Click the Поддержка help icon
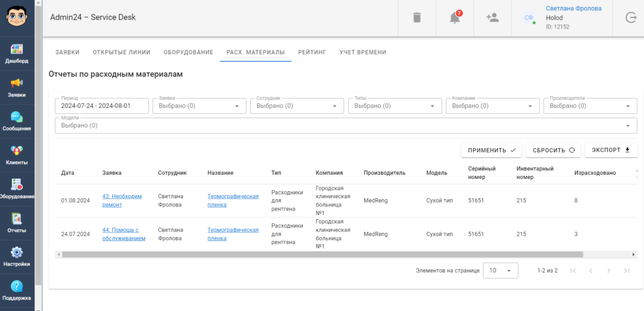Image resolution: width=644 pixels, height=311 pixels. (16, 287)
